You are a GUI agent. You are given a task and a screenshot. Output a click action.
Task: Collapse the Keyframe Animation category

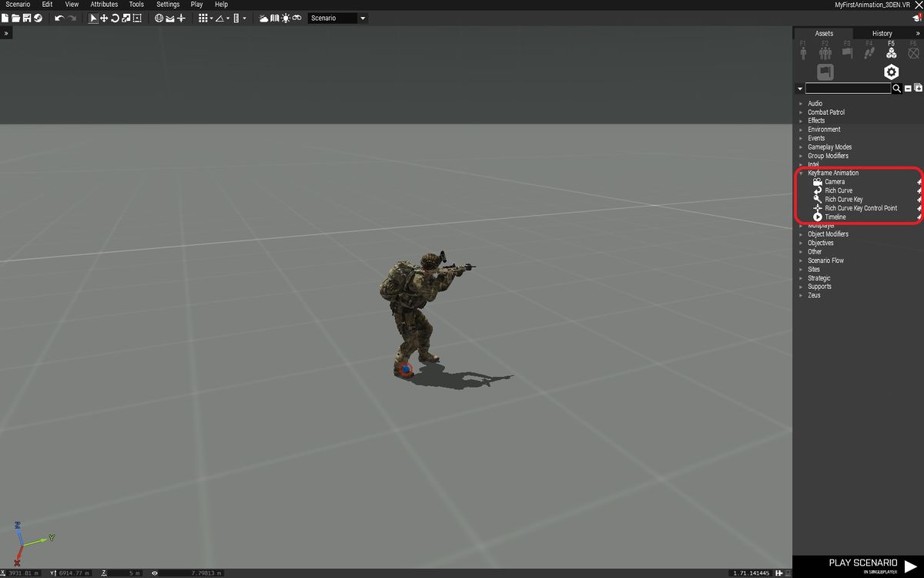(x=801, y=173)
